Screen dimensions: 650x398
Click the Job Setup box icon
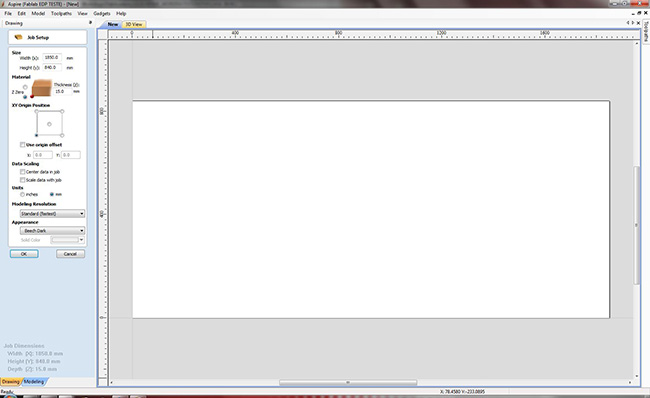[18, 37]
